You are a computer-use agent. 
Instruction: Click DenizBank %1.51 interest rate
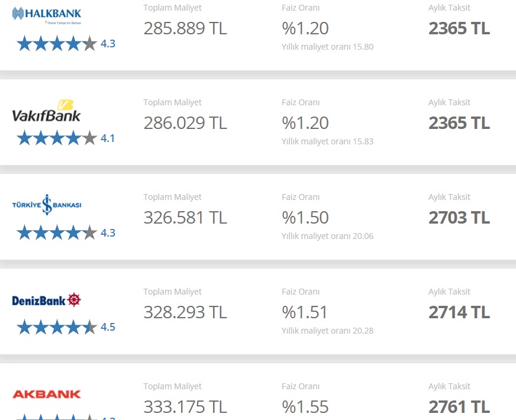304,312
